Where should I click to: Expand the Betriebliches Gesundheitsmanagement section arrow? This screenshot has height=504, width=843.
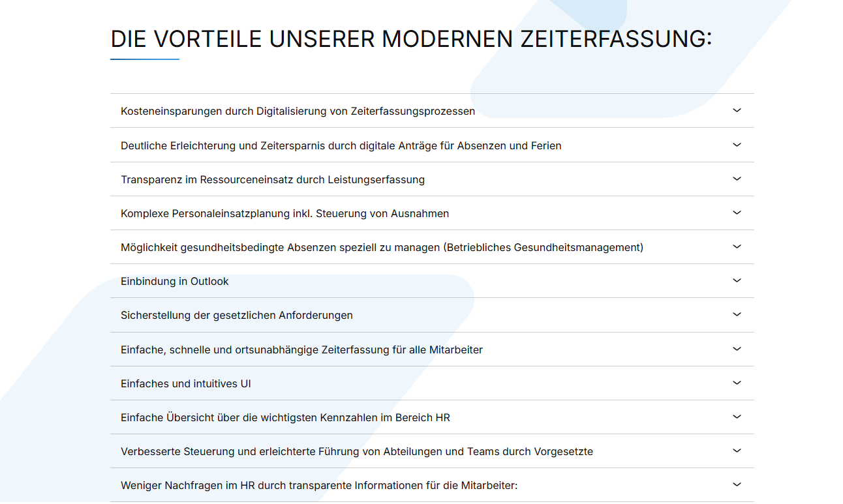(x=737, y=247)
